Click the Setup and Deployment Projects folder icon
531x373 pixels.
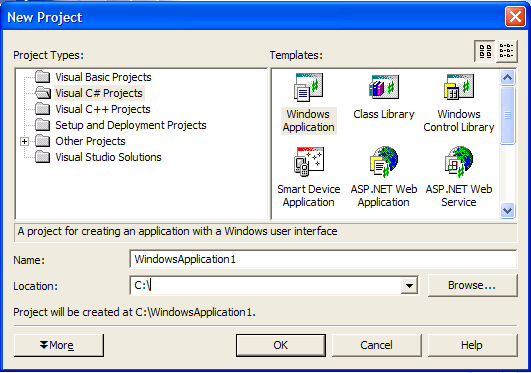click(x=43, y=125)
